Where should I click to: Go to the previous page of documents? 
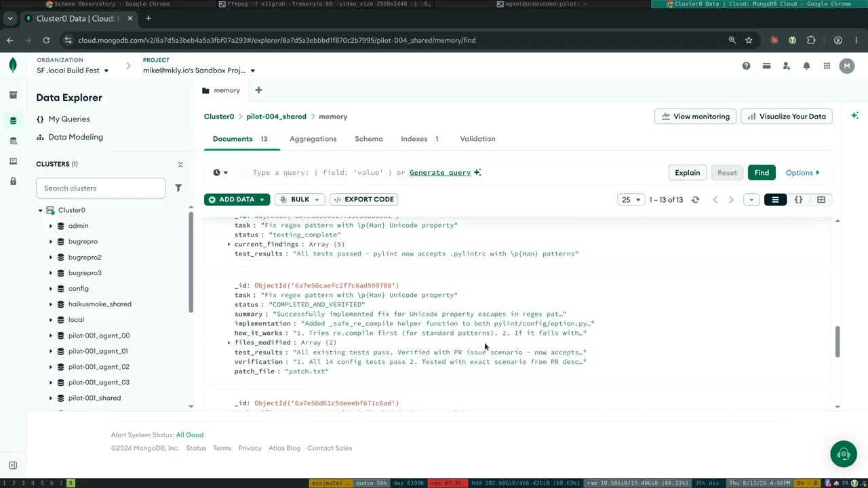point(715,200)
